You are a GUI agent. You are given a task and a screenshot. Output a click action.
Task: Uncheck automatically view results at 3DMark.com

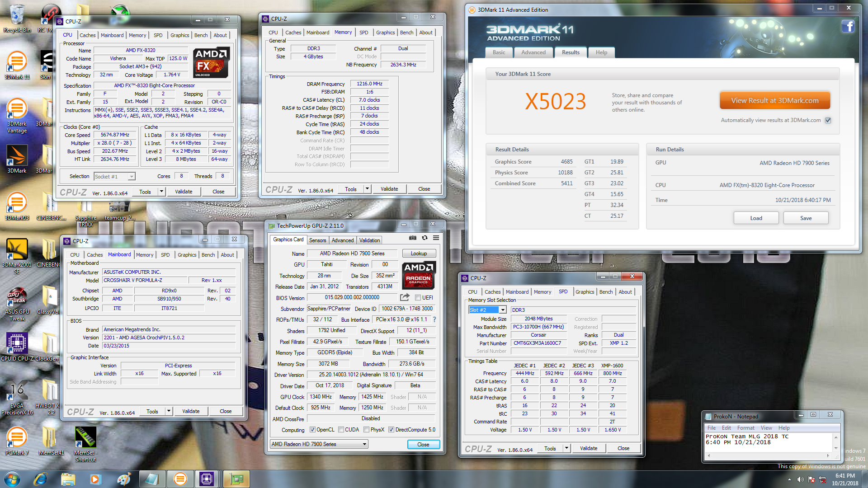coord(828,120)
